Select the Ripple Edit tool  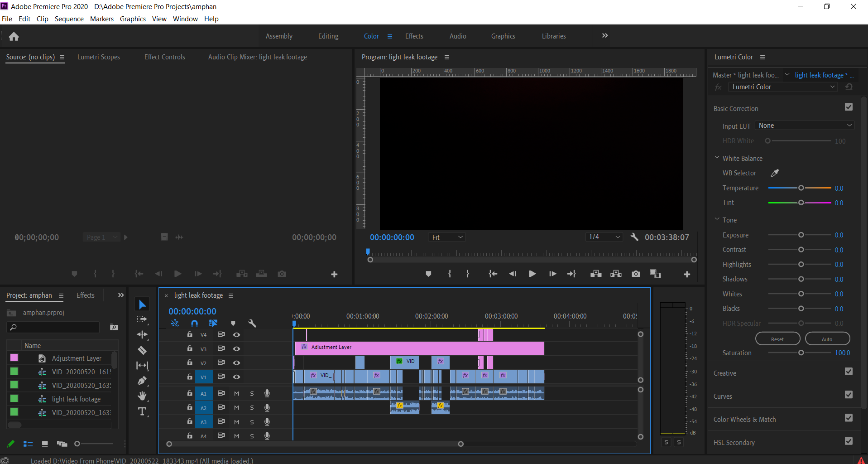142,335
